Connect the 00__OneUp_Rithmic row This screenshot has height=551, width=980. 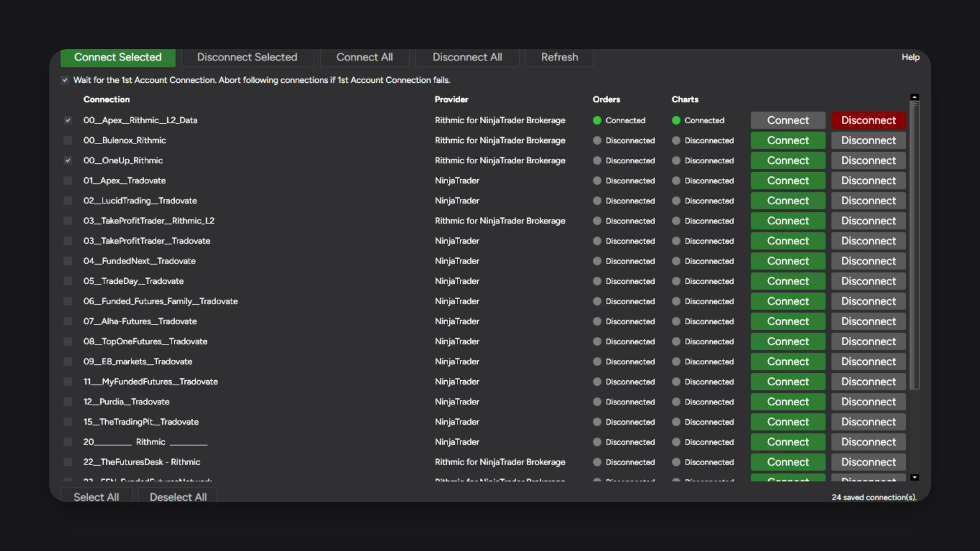788,160
